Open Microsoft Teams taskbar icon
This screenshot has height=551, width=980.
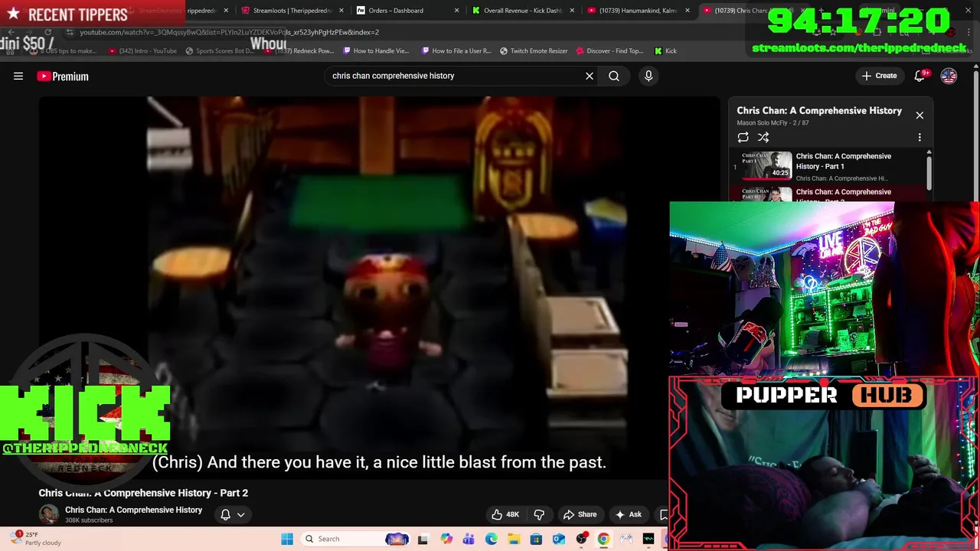tap(469, 539)
